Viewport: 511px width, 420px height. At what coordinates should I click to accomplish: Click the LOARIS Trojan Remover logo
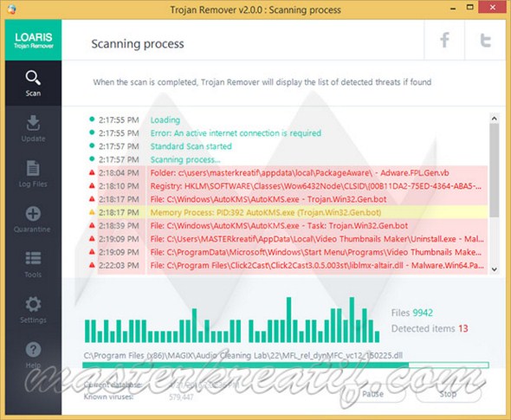(33, 40)
